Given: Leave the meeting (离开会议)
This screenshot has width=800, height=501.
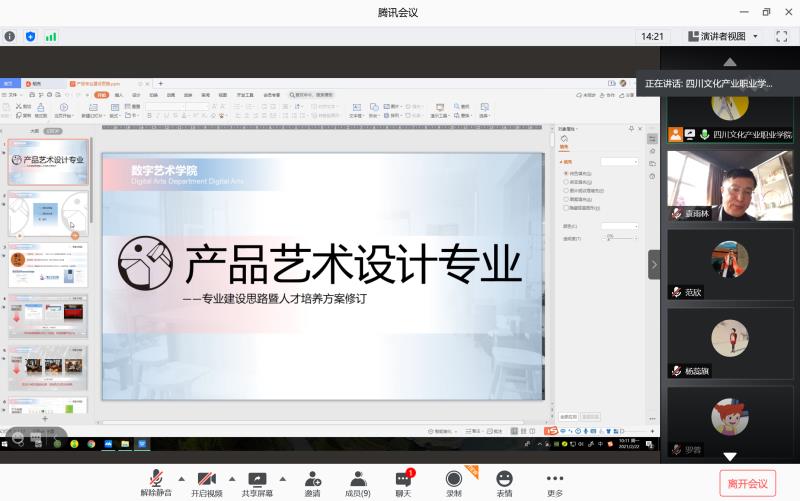Looking at the screenshot, I should [x=747, y=484].
